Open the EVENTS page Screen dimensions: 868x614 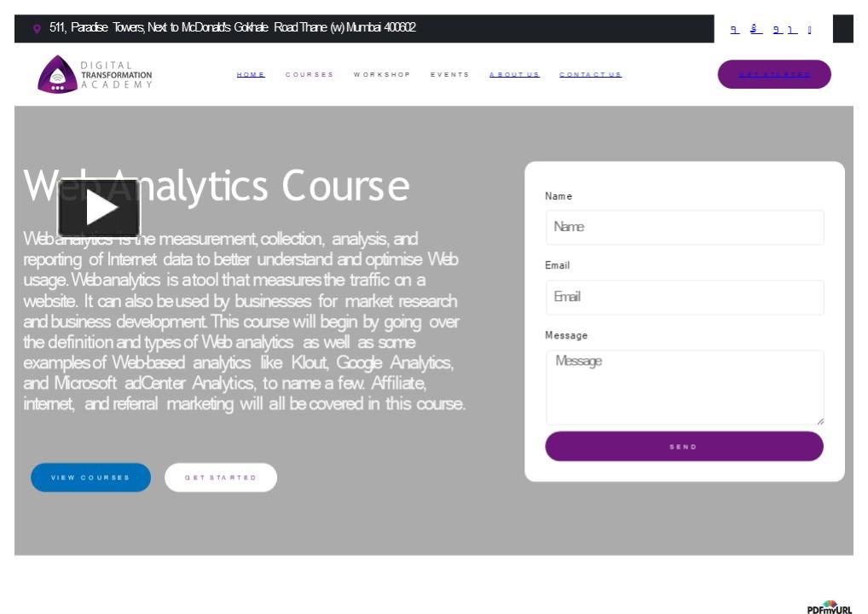(x=450, y=74)
